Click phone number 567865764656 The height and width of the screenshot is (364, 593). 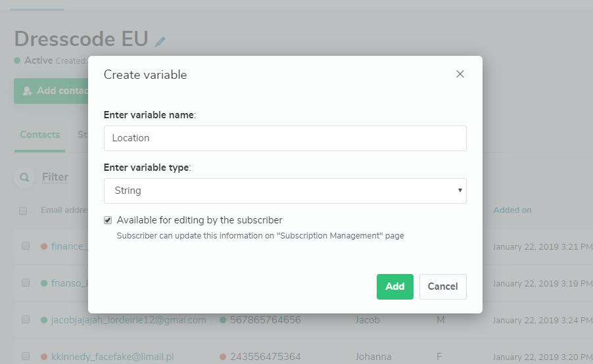tap(265, 320)
